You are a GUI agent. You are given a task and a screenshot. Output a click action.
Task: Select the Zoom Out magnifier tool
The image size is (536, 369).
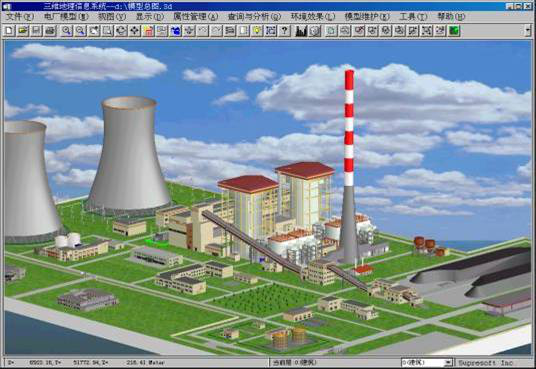[x=80, y=31]
